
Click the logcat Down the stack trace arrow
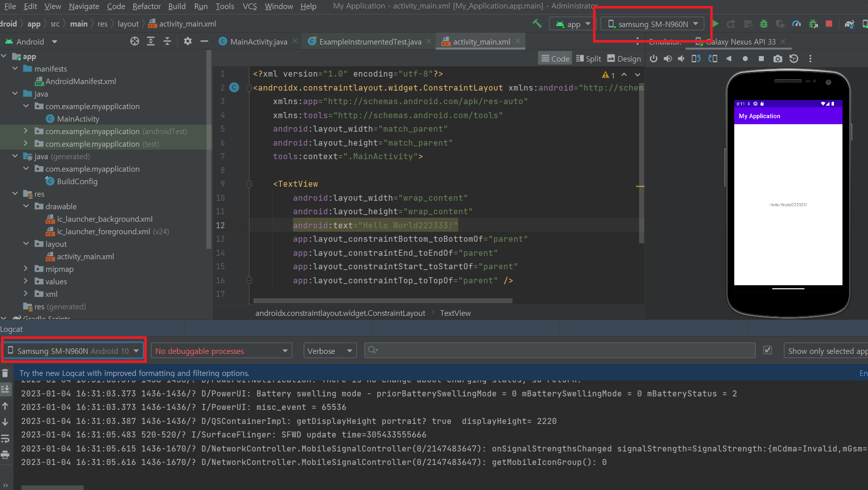point(5,422)
